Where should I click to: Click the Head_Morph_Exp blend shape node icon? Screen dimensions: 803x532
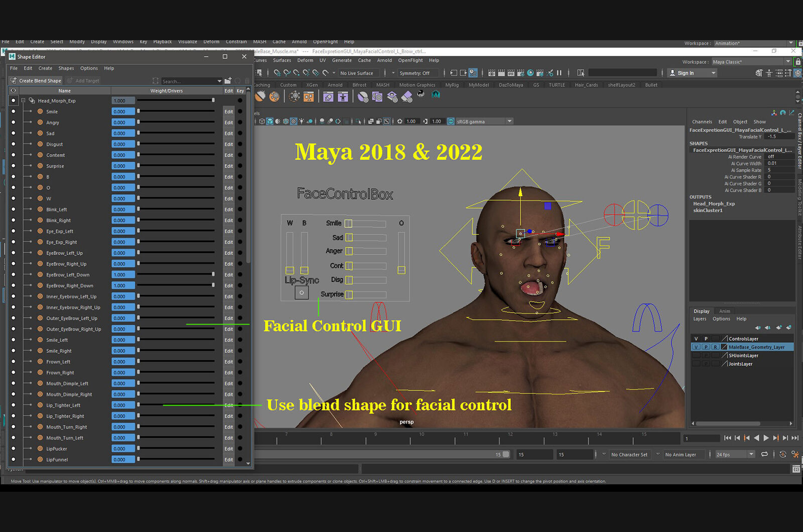(x=32, y=101)
